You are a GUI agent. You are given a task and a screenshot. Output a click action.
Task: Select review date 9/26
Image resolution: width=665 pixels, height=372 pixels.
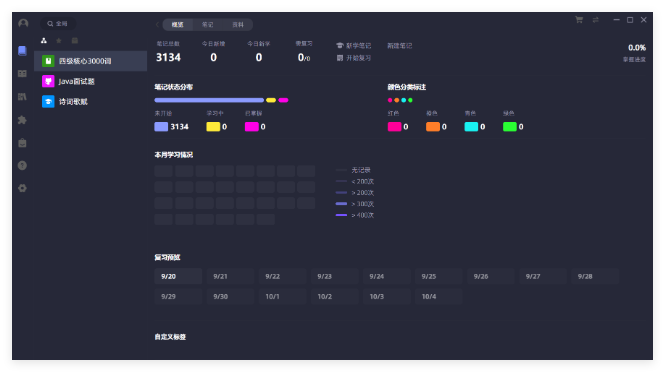pyautogui.click(x=491, y=276)
